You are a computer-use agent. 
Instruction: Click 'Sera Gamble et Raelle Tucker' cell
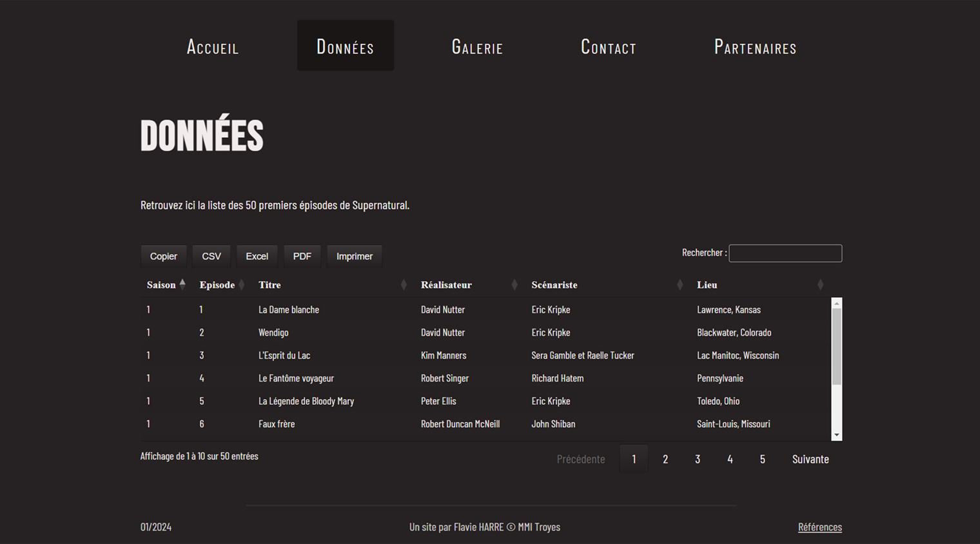click(583, 355)
